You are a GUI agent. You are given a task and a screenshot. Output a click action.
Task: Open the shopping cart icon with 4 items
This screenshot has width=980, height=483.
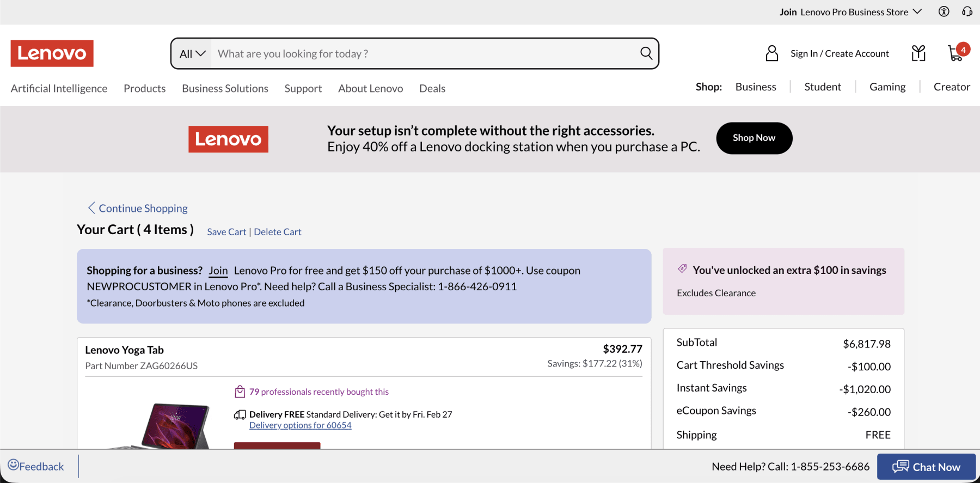click(x=958, y=52)
